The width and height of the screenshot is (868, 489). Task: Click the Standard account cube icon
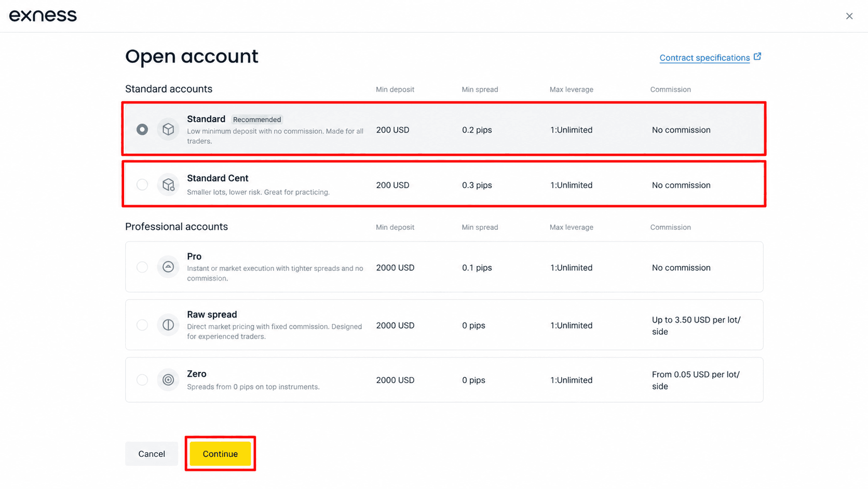(x=168, y=129)
